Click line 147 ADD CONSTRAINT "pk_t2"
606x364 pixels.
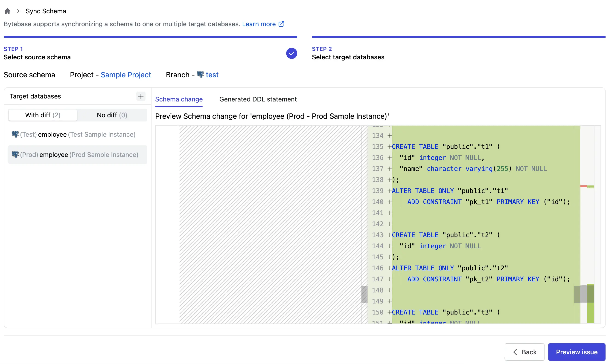488,279
